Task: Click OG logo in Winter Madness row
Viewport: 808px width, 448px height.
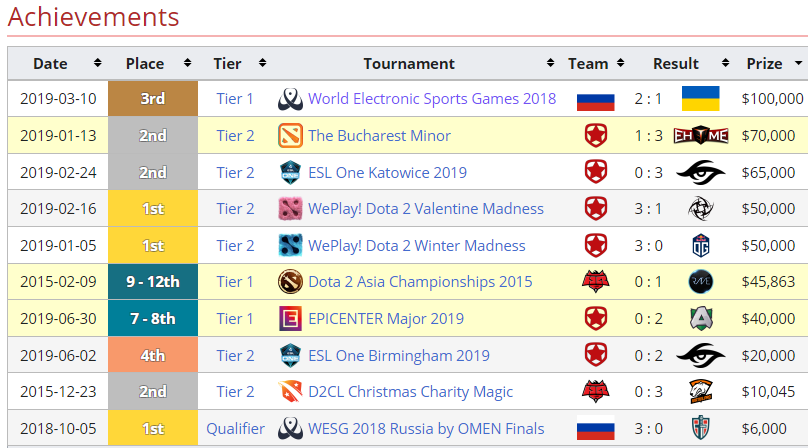Action: pyautogui.click(x=700, y=245)
